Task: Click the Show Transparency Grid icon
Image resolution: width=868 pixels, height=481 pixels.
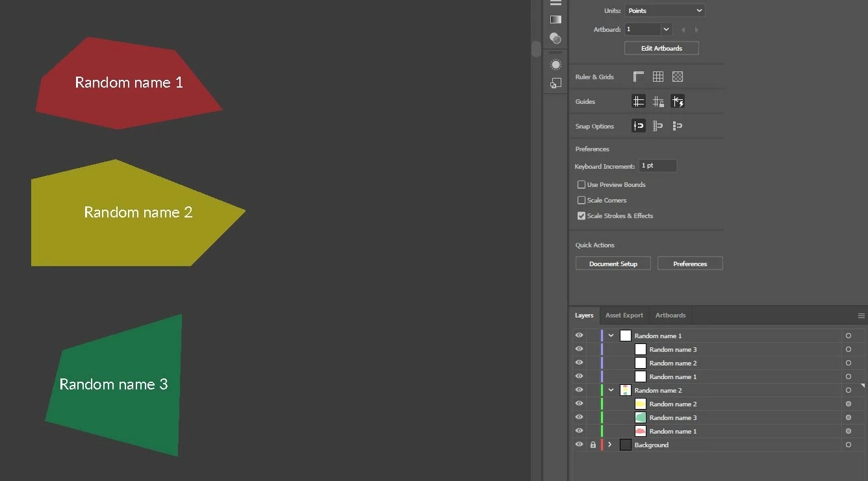Action: (678, 77)
